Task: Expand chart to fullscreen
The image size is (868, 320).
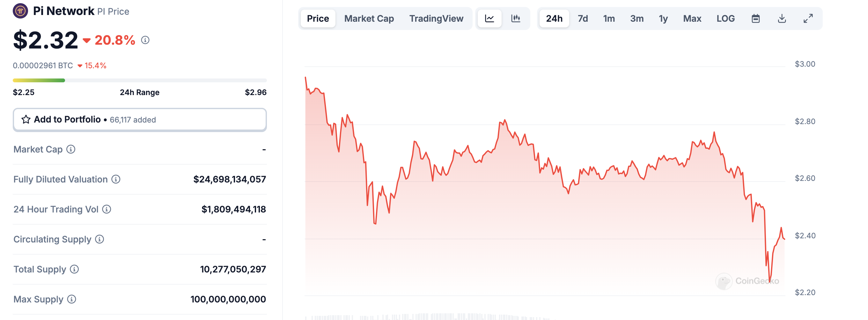Action: click(808, 19)
